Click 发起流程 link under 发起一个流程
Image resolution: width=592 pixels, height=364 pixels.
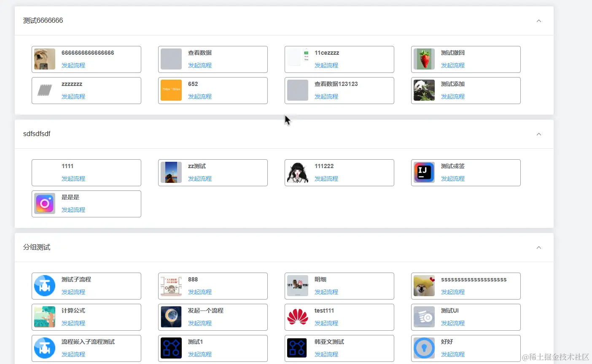coord(200,323)
